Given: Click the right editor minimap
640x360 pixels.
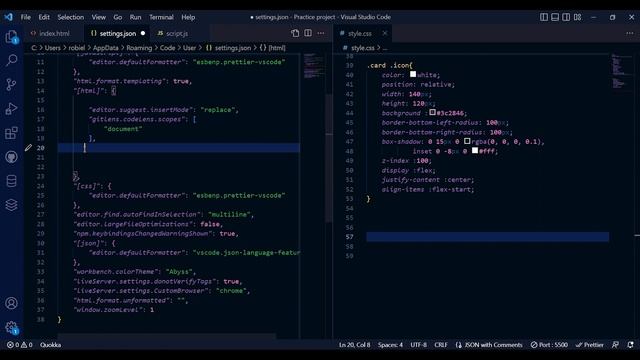Looking at the screenshot, I should point(620,70).
